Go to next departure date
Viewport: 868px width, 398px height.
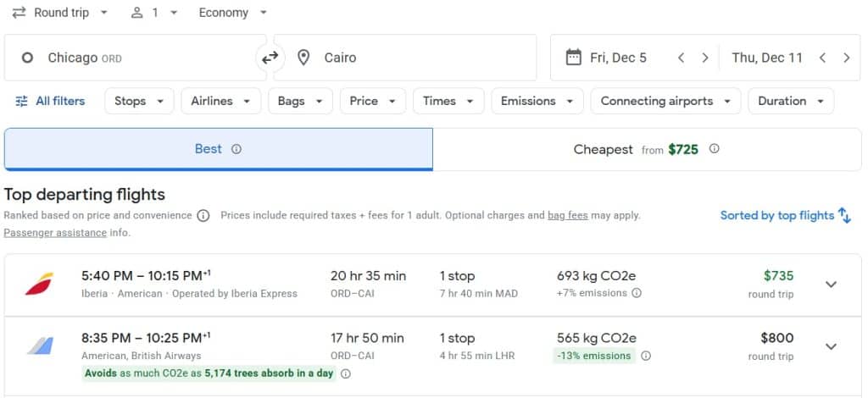(705, 58)
